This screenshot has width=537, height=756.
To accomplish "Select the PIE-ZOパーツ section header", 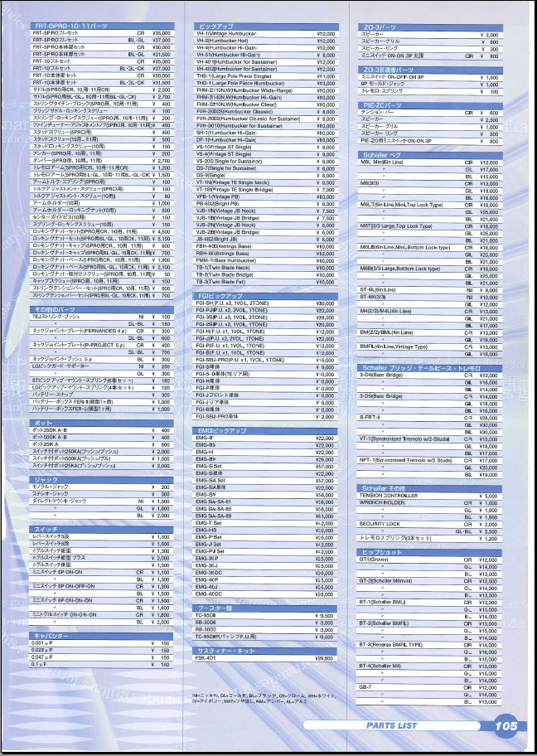I will click(430, 105).
